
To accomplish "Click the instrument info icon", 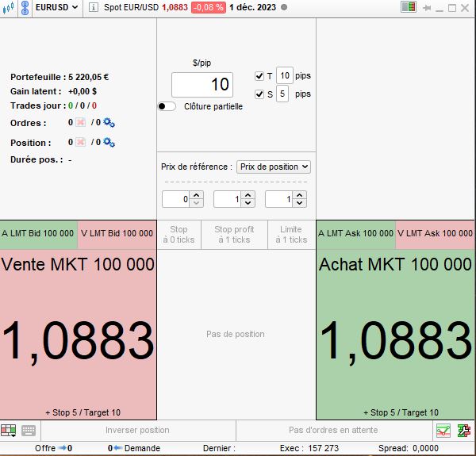I will (93, 8).
